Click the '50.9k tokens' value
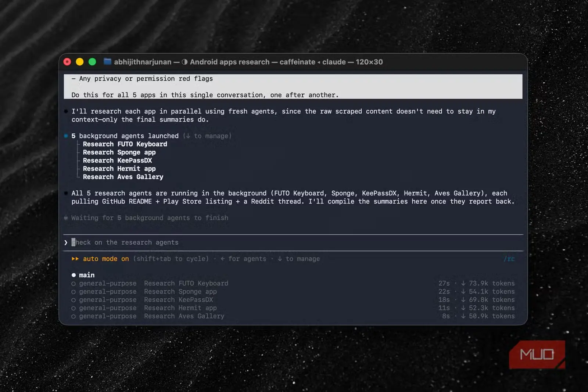The image size is (588, 392). click(492, 316)
